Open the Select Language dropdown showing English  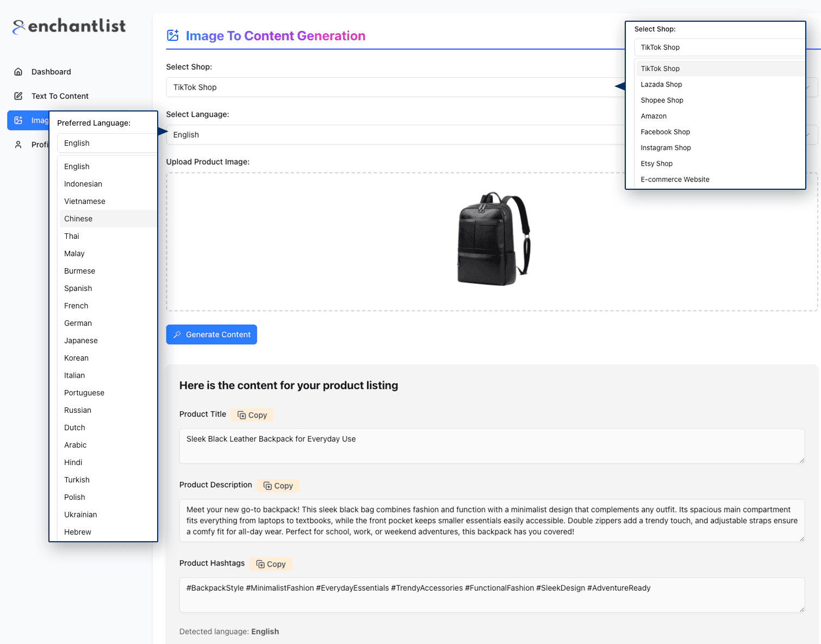[x=391, y=135]
